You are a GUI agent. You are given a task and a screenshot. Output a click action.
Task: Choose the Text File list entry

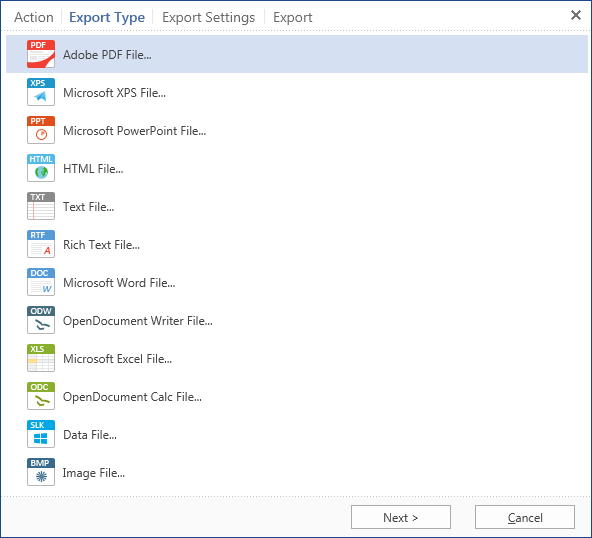coord(297,207)
